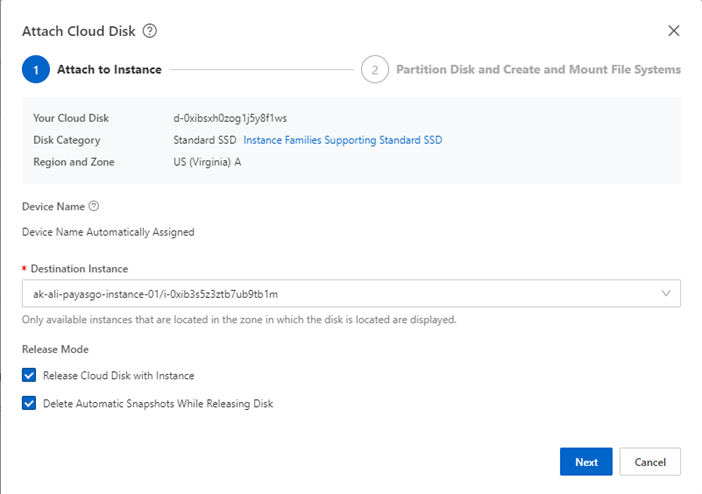Uncheck Delete Automatic Snapshots While Releasing Disk
The image size is (702, 494).
point(29,403)
